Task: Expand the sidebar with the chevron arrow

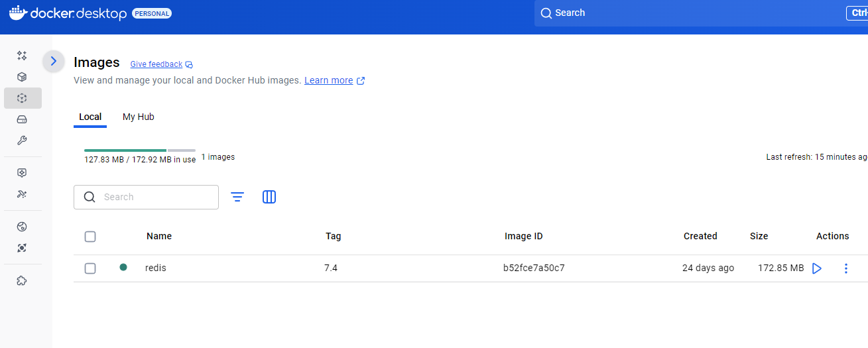Action: coord(54,62)
